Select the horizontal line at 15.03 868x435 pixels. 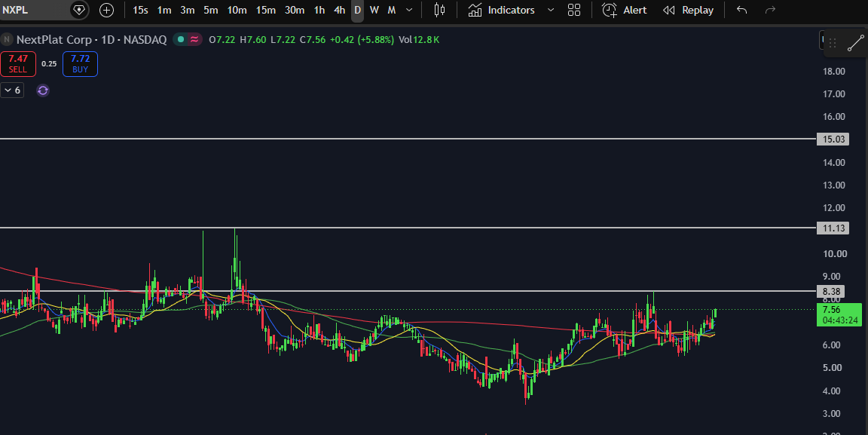[408, 139]
